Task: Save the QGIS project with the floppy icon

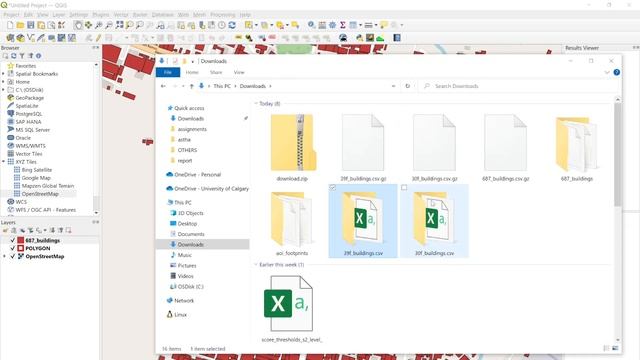Action: tap(31, 25)
